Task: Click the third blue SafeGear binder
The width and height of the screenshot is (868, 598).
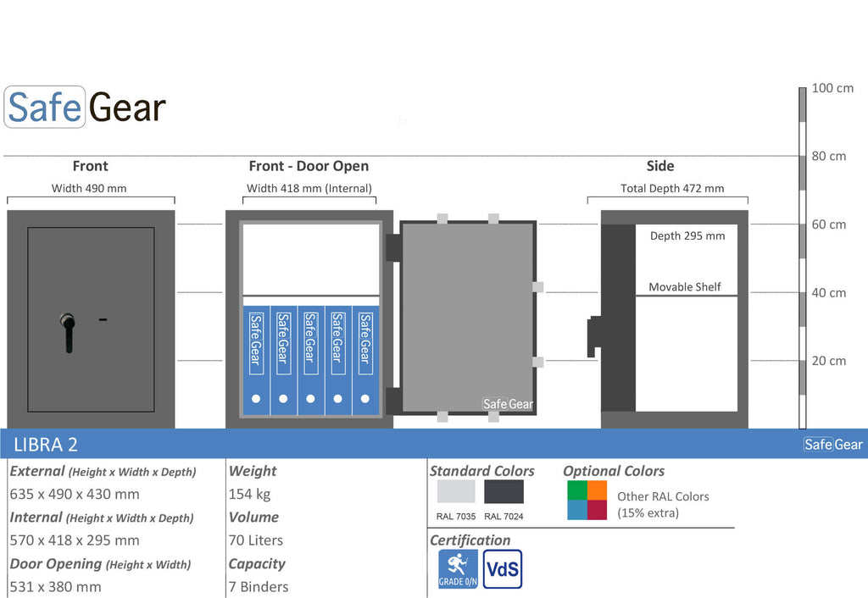Action: 310,360
